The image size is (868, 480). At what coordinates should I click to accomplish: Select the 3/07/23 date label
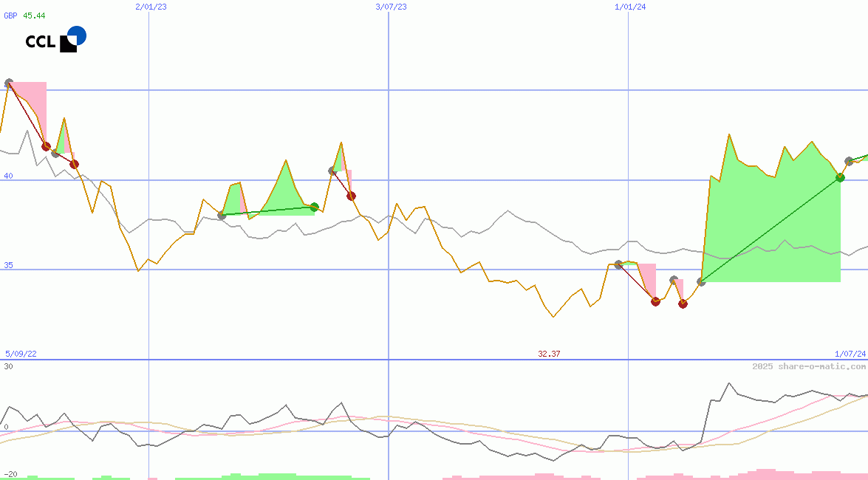391,7
